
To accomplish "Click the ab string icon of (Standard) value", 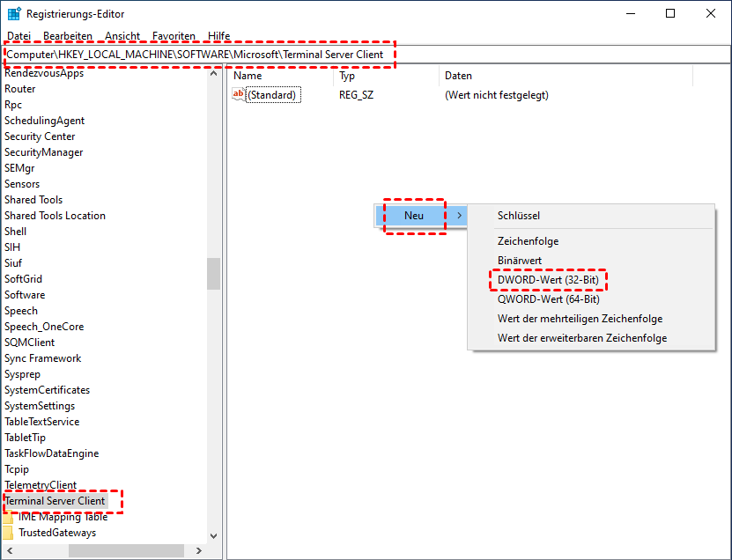I will 239,95.
